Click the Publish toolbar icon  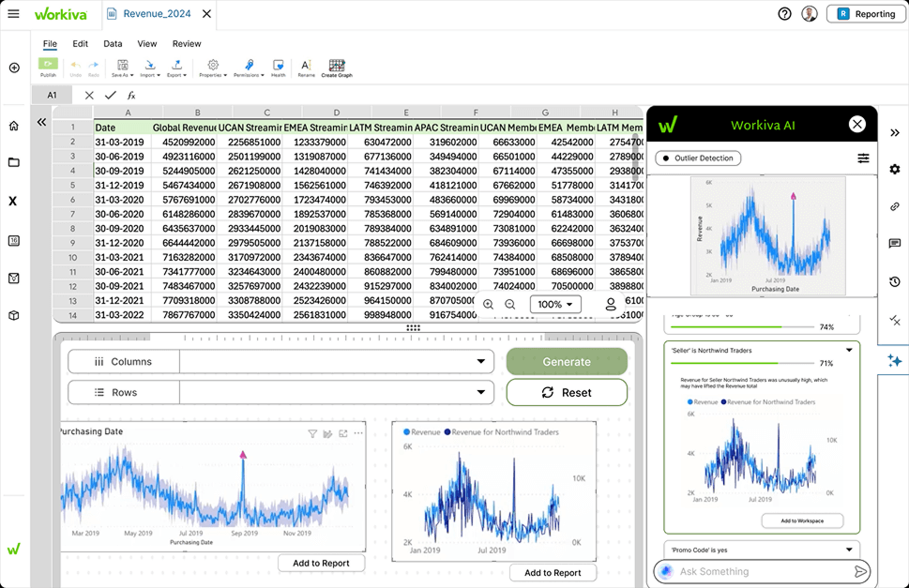pyautogui.click(x=48, y=68)
